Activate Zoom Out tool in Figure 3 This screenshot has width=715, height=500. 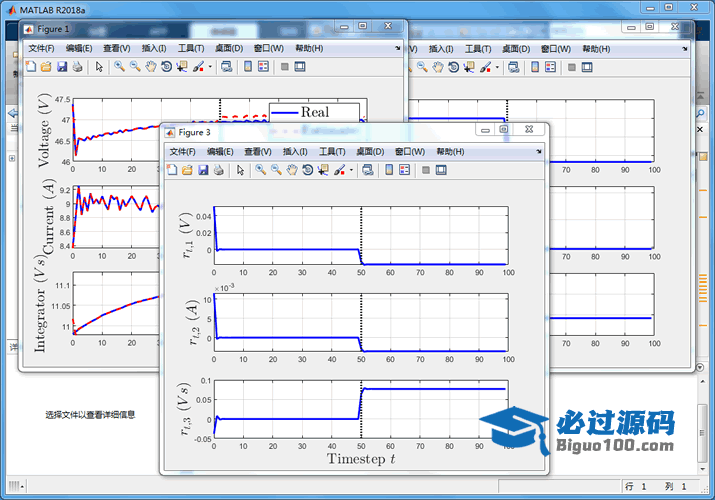276,170
